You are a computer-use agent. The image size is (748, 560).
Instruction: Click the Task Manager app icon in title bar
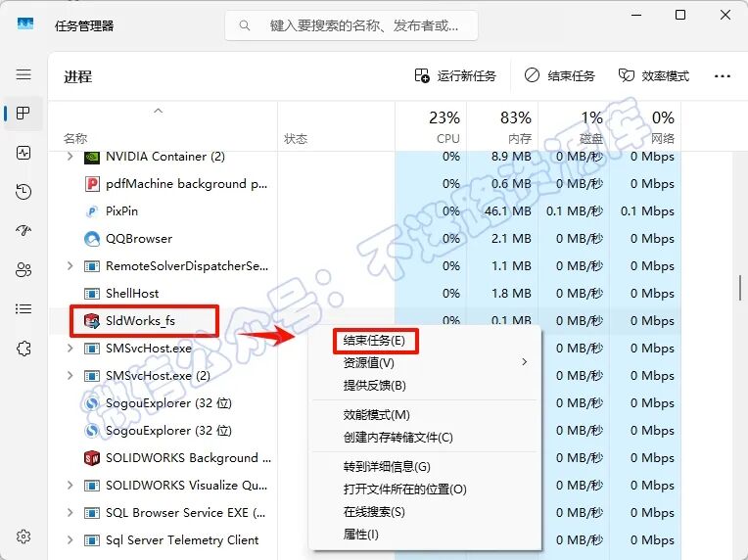(25, 23)
